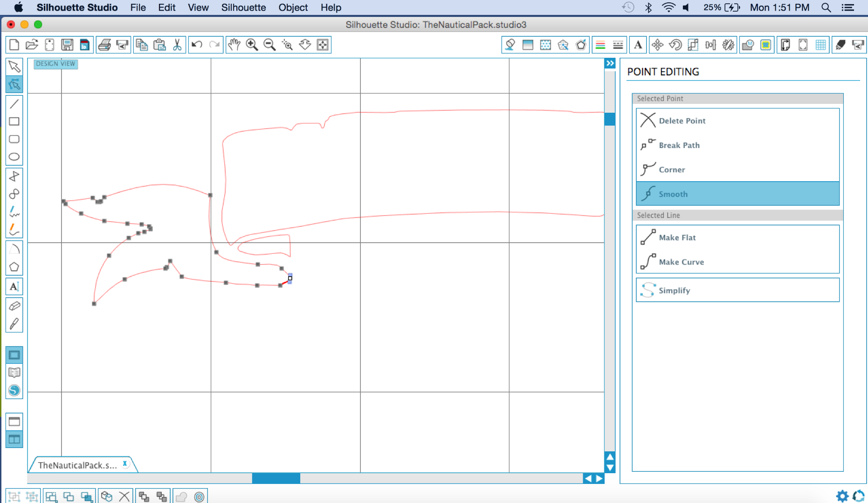Open the Line Color panel icon
The height and width of the screenshot is (503, 868).
600,45
